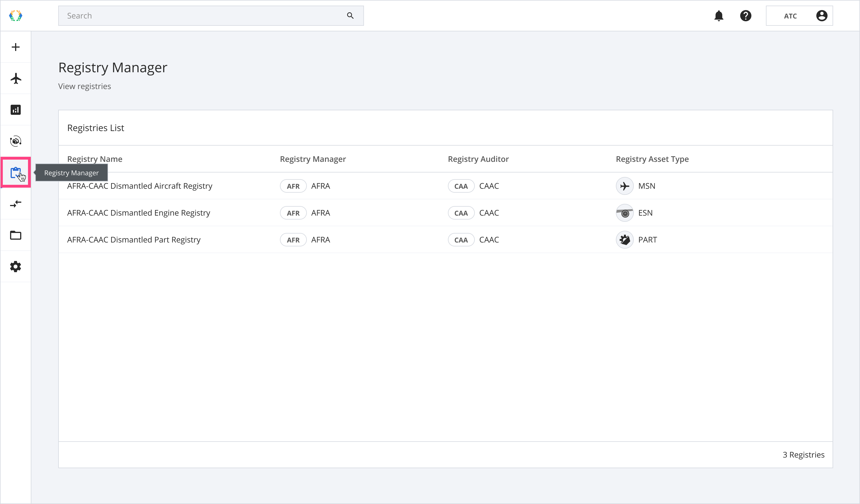Click the notifications bell icon
This screenshot has height=504, width=860.
[719, 16]
